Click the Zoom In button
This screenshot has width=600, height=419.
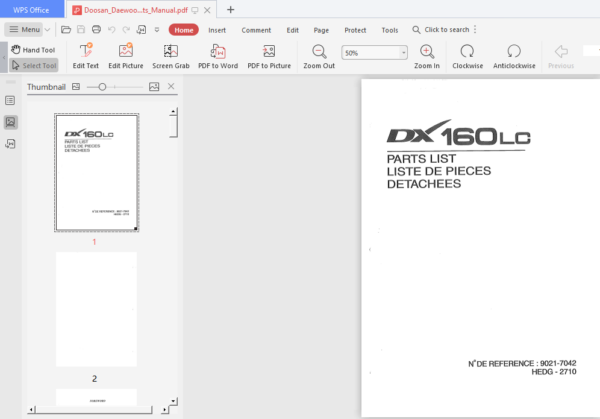[x=427, y=56]
